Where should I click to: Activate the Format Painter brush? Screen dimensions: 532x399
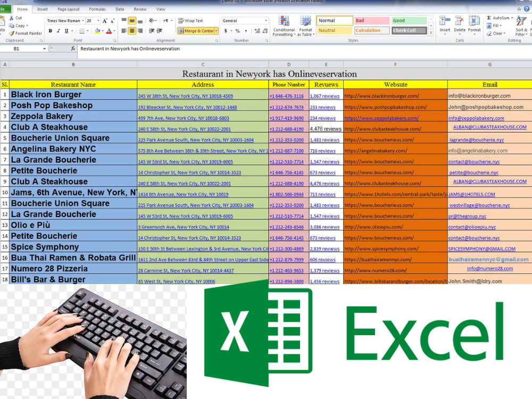coord(12,33)
